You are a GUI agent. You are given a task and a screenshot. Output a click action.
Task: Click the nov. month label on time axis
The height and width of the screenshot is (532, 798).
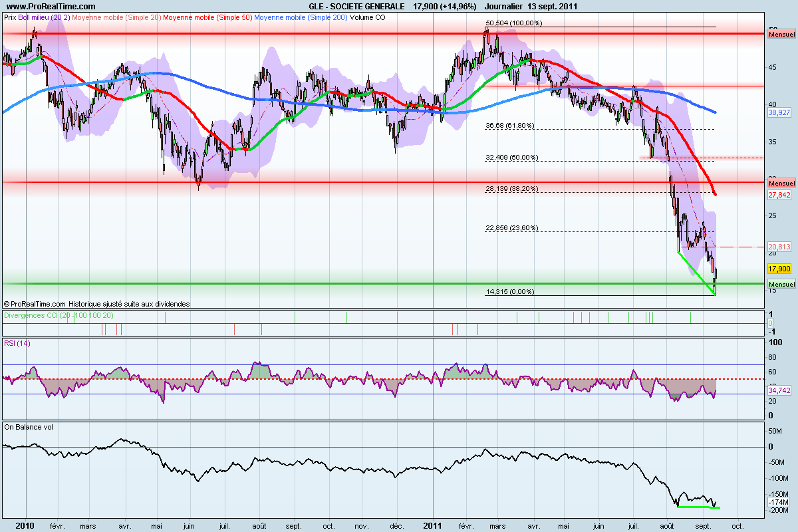360,525
